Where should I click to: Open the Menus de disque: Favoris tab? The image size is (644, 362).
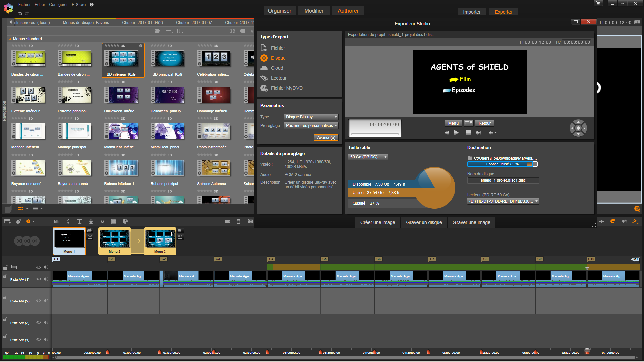click(86, 23)
